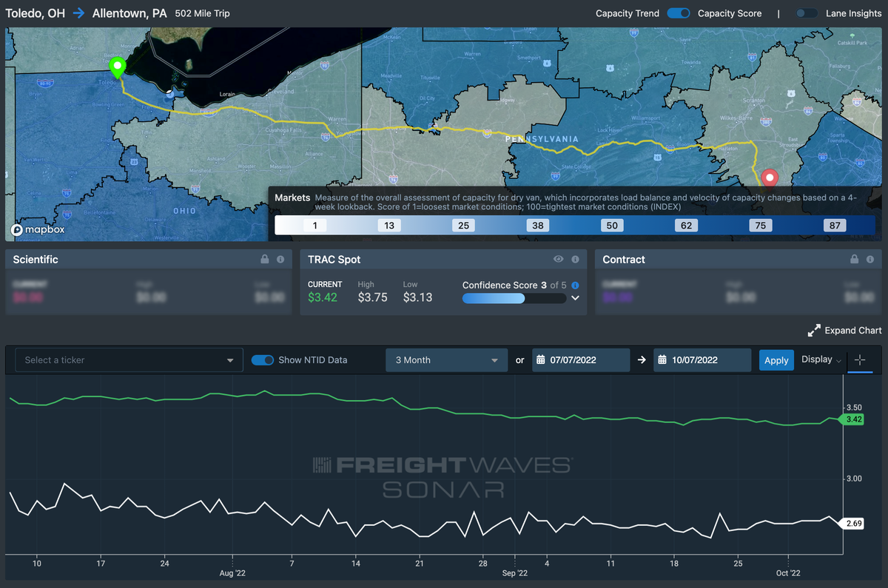Click the Allentown, PA destination text
The width and height of the screenshot is (888, 588).
point(129,13)
